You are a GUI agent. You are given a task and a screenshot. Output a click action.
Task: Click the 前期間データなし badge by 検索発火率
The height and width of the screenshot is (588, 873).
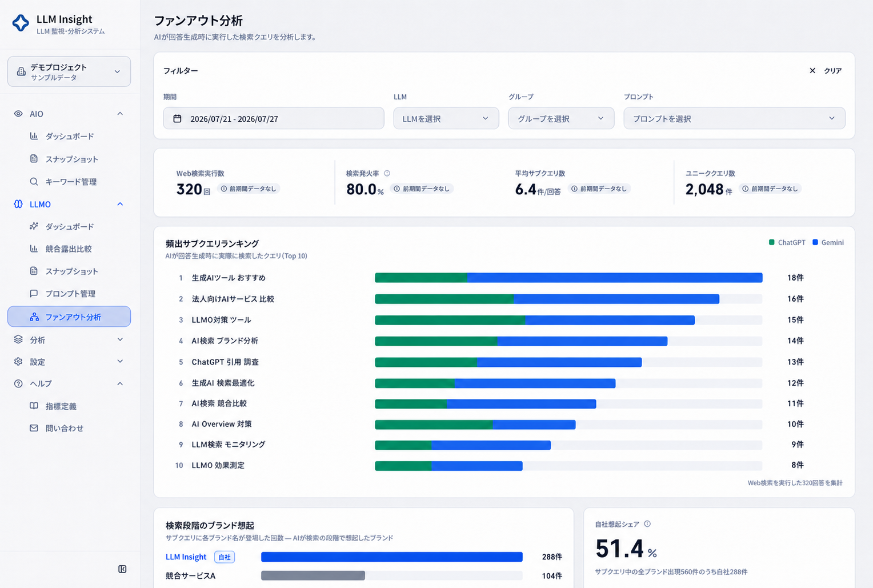click(422, 189)
